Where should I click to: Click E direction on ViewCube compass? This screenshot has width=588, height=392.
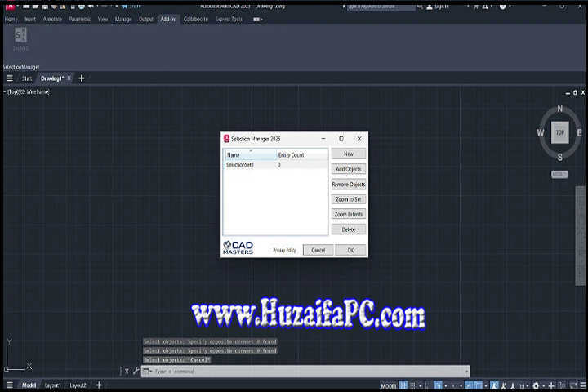coord(579,132)
